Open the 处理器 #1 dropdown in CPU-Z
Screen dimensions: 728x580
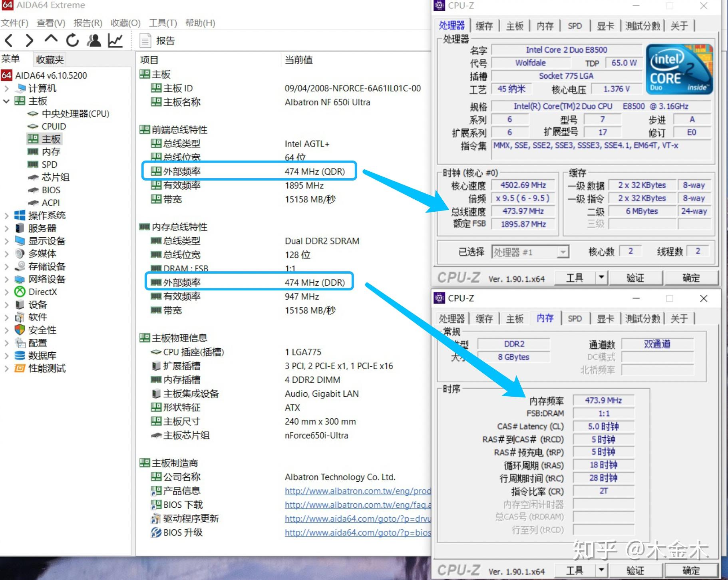click(x=563, y=252)
